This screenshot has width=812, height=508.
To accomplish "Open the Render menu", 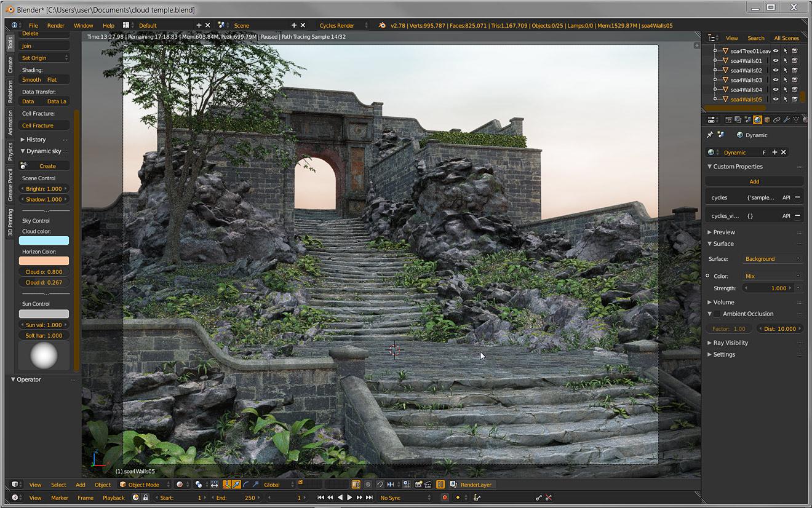I will (55, 25).
